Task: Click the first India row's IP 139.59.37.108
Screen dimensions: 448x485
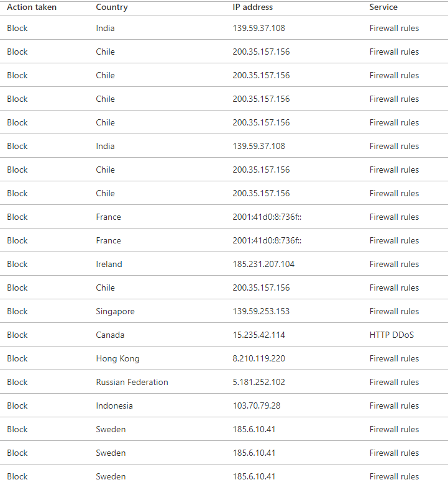Action: (x=258, y=28)
